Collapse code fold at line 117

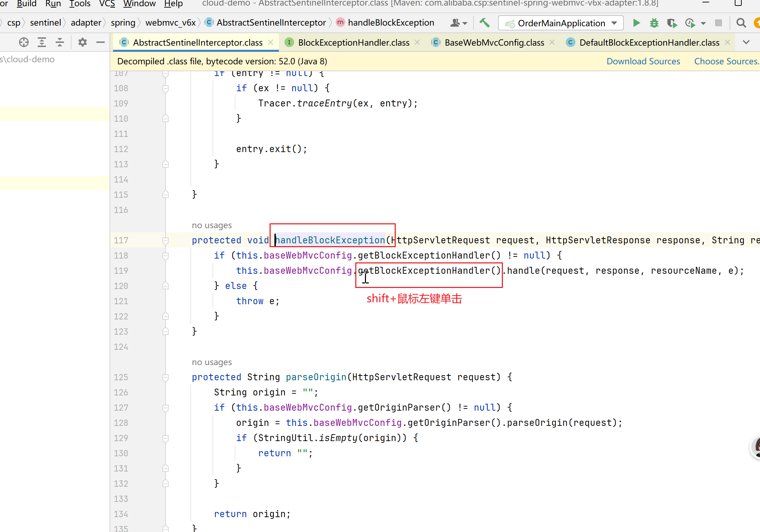pos(166,240)
